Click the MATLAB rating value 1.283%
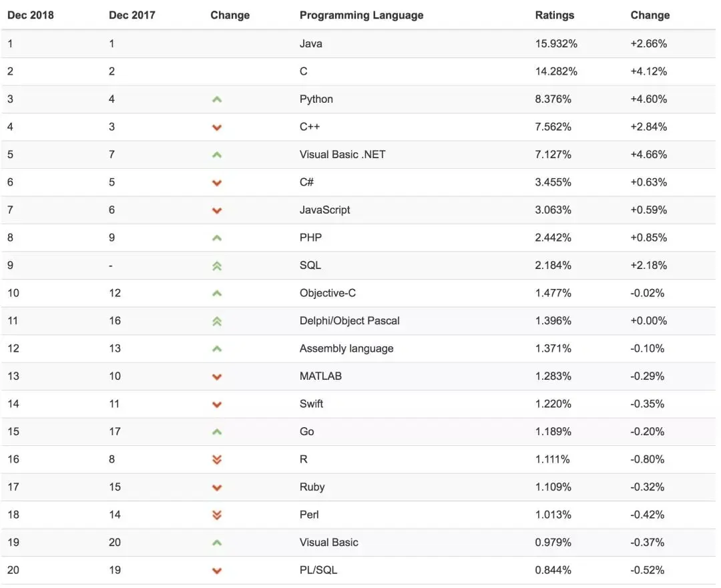 (x=553, y=376)
